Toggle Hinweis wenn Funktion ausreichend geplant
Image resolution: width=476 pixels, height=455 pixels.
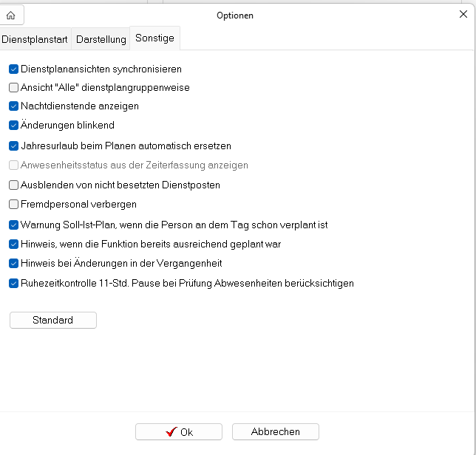(13, 244)
